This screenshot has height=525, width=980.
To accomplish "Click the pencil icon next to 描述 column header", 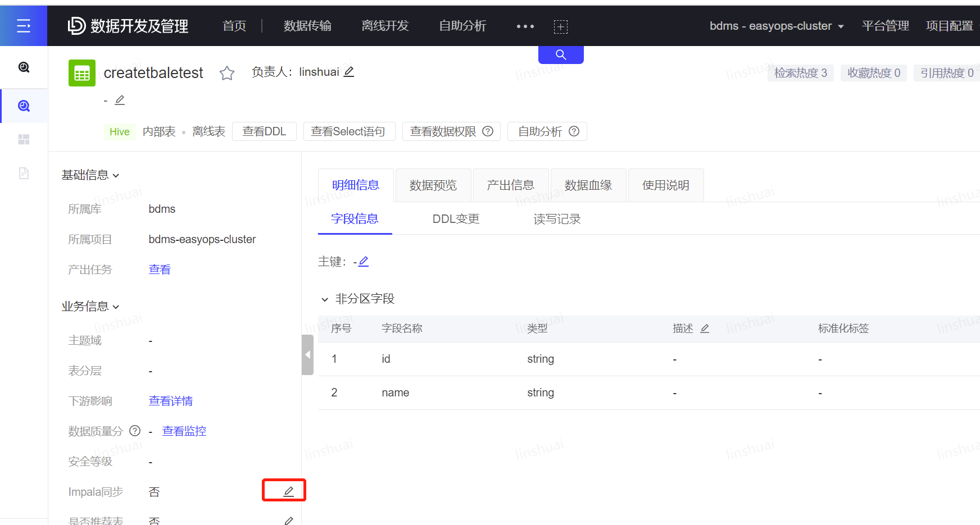I will [x=705, y=328].
